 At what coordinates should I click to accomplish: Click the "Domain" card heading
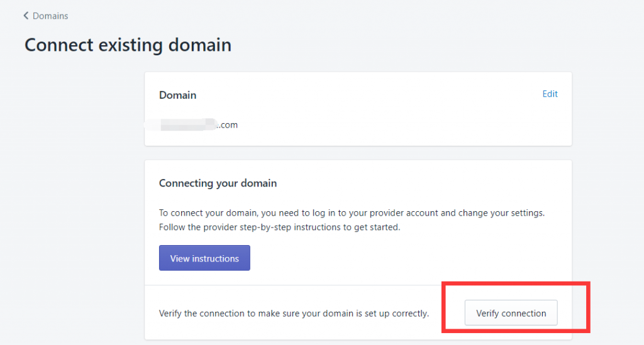177,96
